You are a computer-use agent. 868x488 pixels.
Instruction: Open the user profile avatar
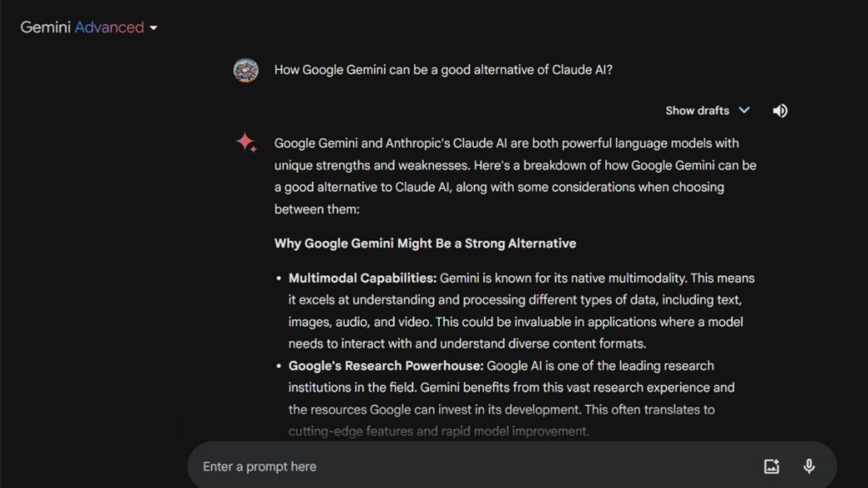click(245, 70)
